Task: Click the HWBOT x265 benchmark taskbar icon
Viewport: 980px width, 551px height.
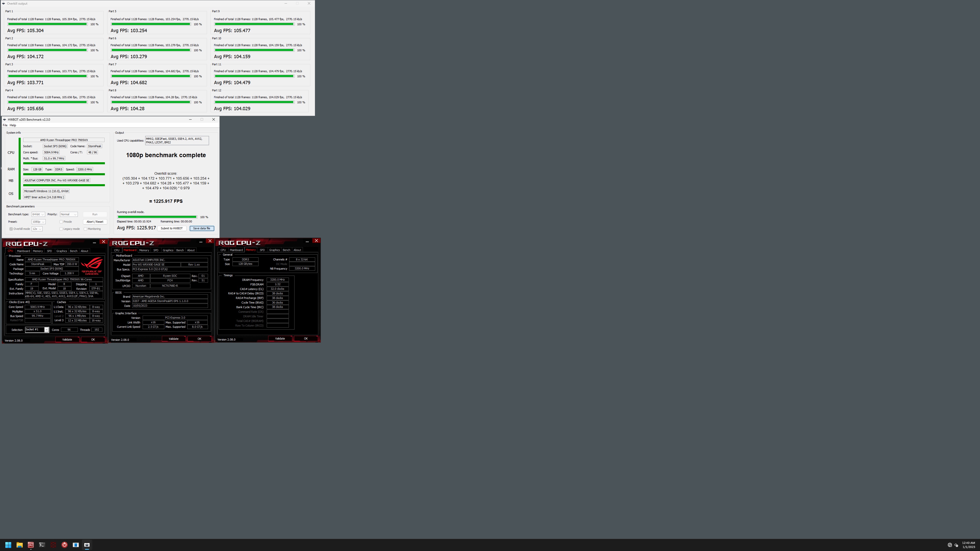Action: tap(87, 545)
